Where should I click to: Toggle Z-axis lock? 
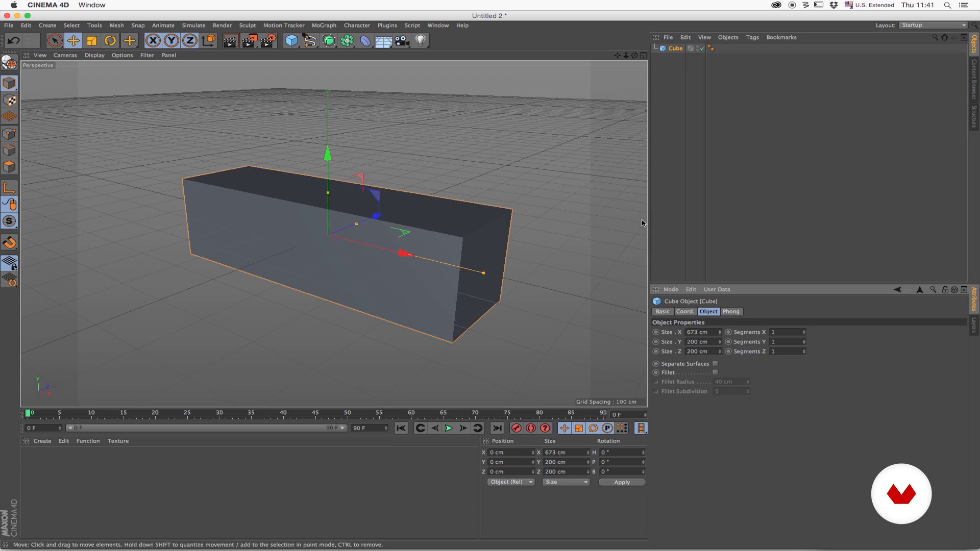coord(190,41)
